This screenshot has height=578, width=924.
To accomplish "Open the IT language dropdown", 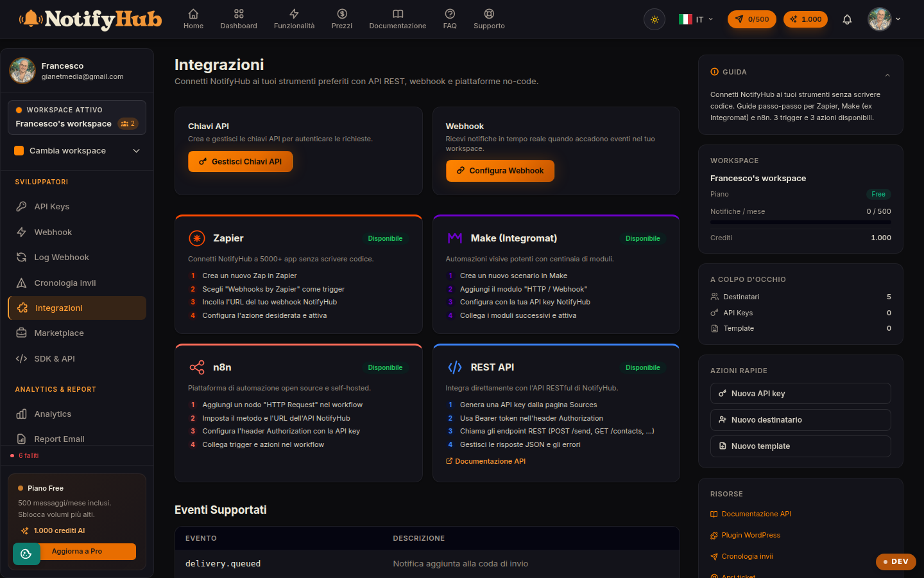I will coord(696,19).
